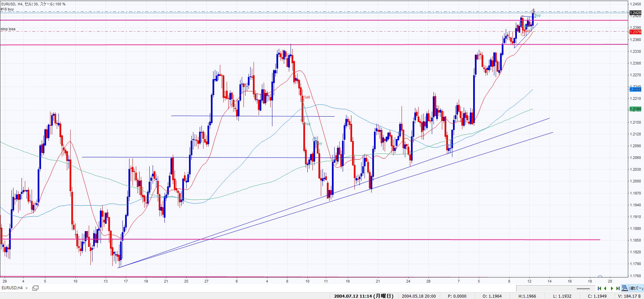
Task: Step chart back with green left arrow
Action: click(x=605, y=288)
